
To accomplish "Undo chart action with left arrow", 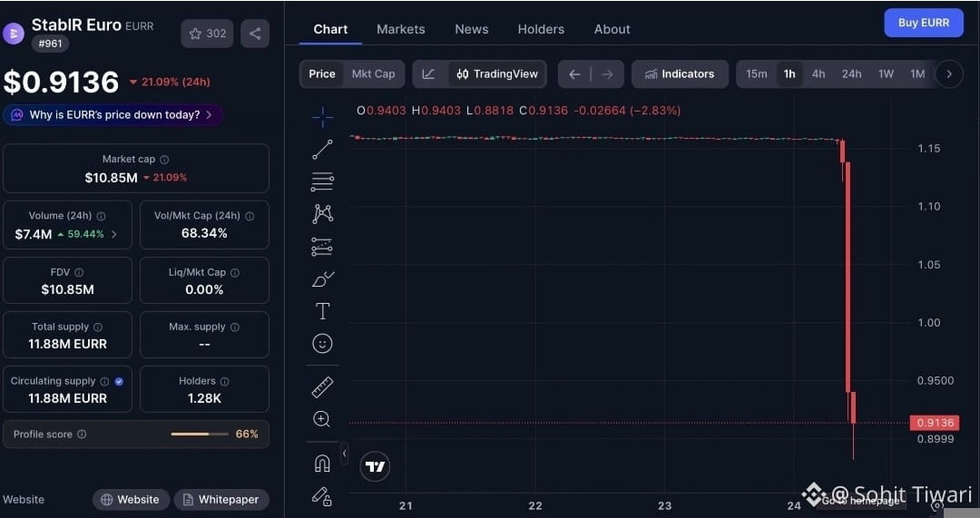I will (574, 74).
